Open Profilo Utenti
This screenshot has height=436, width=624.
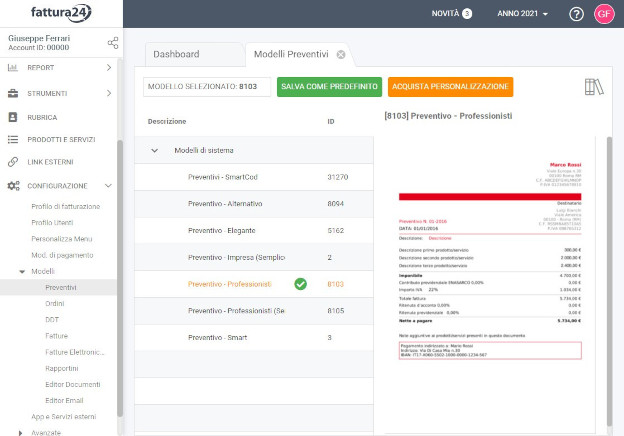(52, 222)
